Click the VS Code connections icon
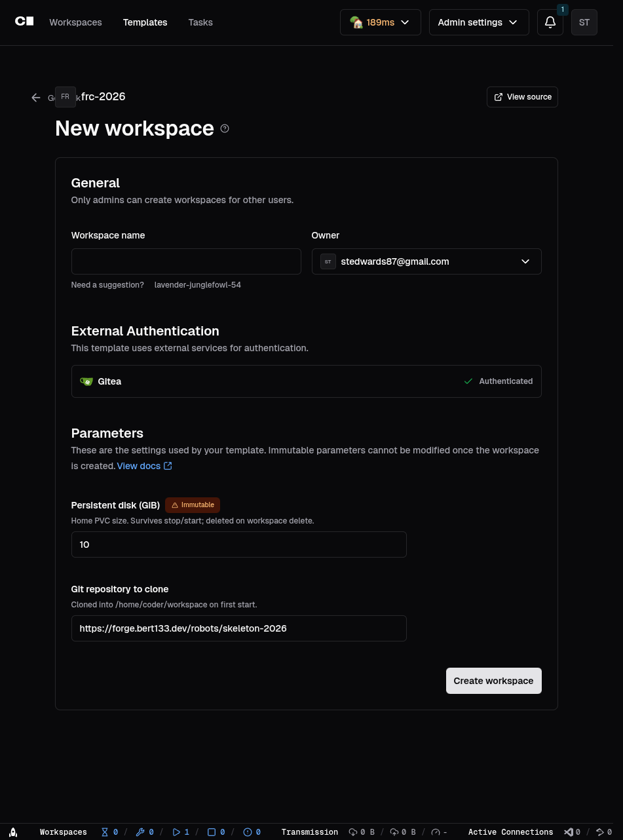The width and height of the screenshot is (623, 840). tap(569, 832)
